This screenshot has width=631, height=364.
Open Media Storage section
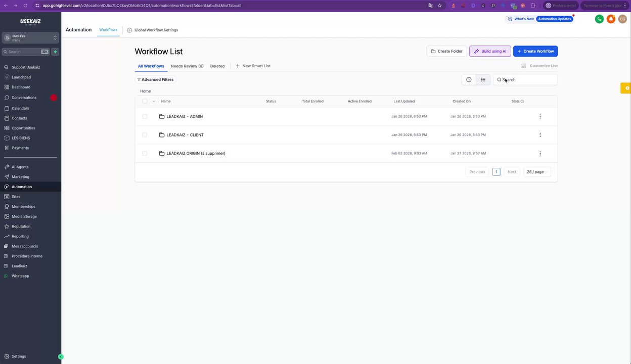(x=24, y=216)
